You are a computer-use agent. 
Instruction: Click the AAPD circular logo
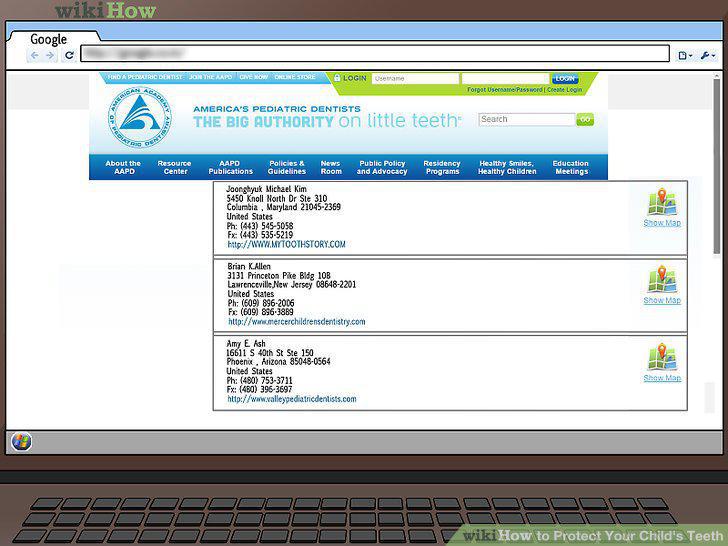[140, 117]
